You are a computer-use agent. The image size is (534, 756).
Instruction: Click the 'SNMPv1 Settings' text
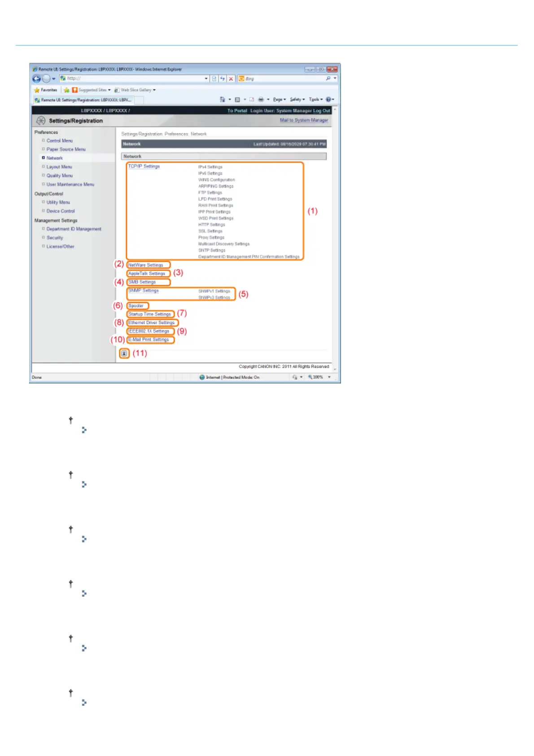pos(214,291)
